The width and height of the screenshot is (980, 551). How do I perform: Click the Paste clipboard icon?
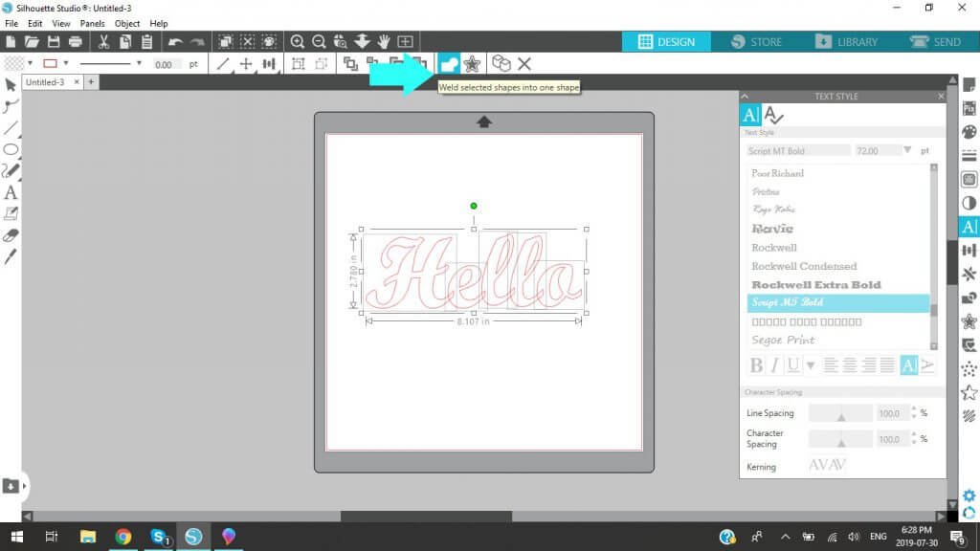(146, 42)
